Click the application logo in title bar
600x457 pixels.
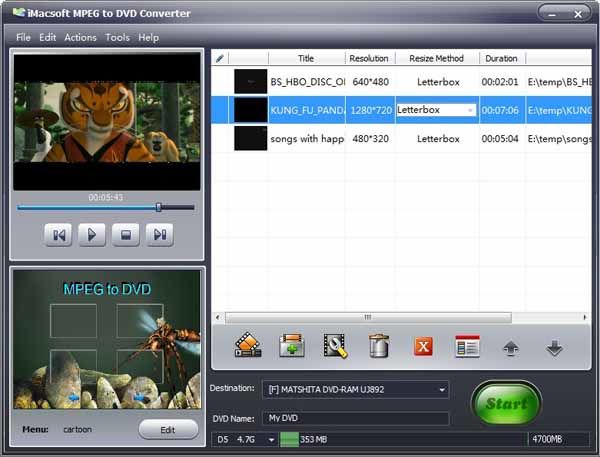[x=18, y=13]
